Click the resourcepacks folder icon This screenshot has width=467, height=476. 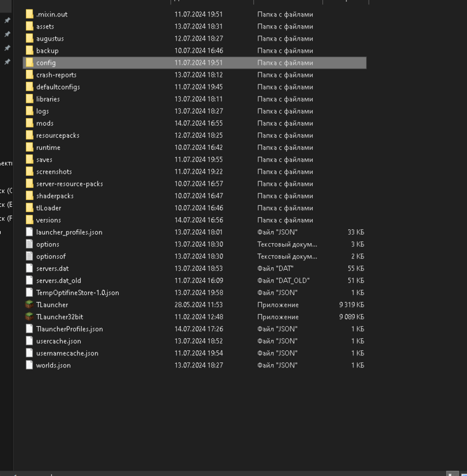point(29,135)
